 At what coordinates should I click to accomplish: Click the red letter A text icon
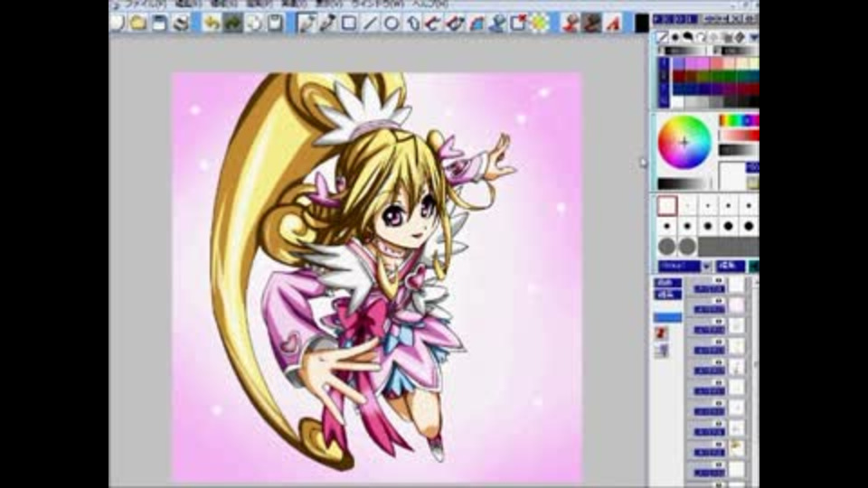pyautogui.click(x=613, y=23)
